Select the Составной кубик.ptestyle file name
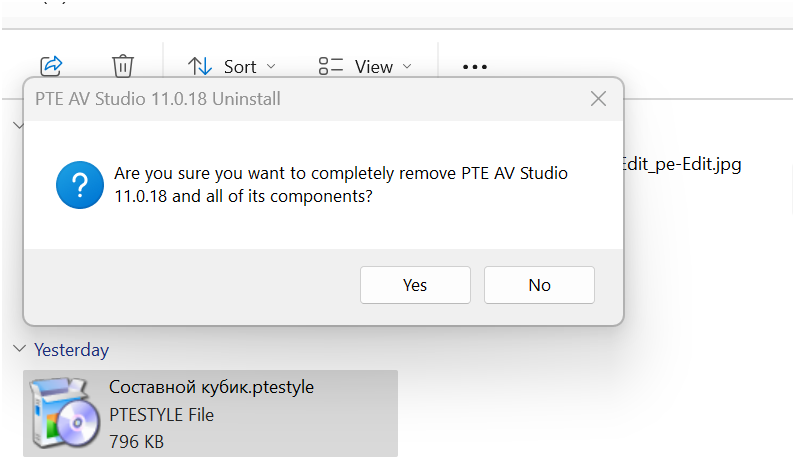The height and width of the screenshot is (474, 795). pos(211,387)
